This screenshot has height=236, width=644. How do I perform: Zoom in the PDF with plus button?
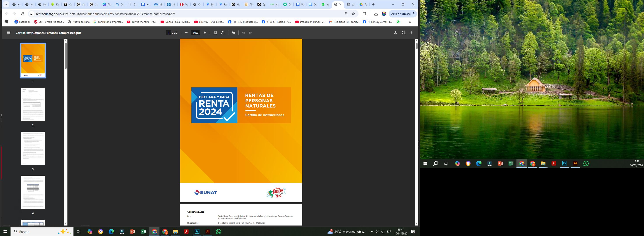pos(205,33)
